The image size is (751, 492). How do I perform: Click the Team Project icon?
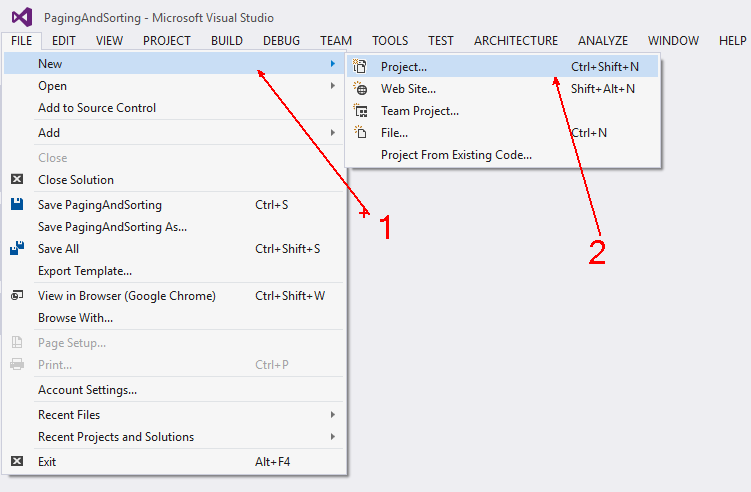click(x=361, y=111)
